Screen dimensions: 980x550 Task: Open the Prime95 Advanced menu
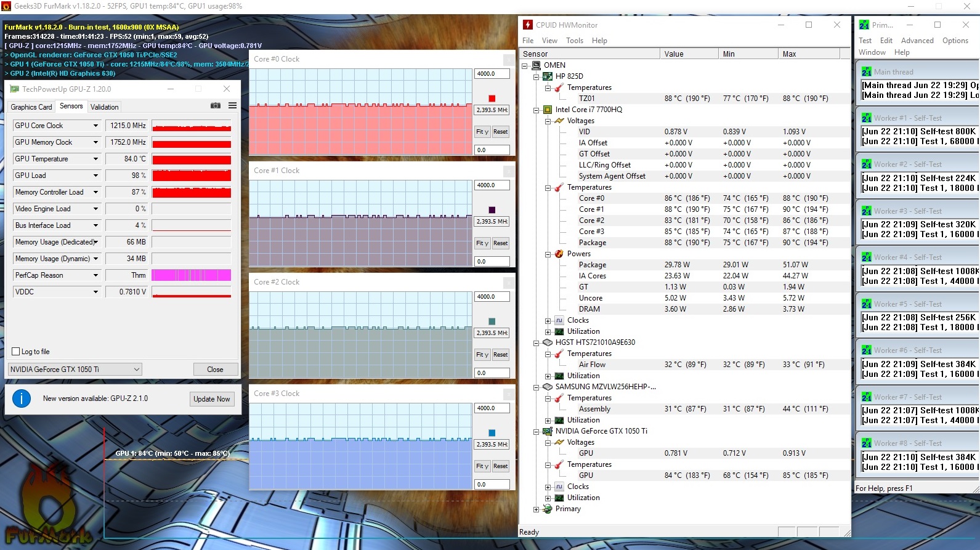(x=917, y=41)
